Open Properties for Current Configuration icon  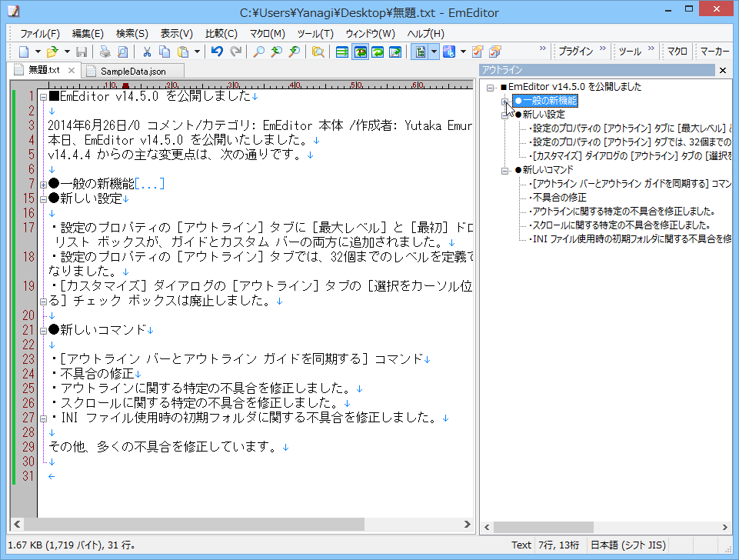(x=478, y=52)
